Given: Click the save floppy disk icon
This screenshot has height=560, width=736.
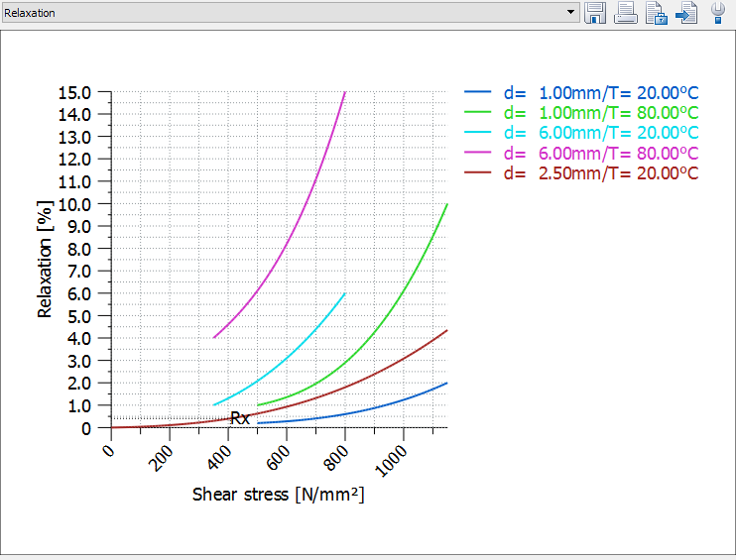Looking at the screenshot, I should point(595,13).
